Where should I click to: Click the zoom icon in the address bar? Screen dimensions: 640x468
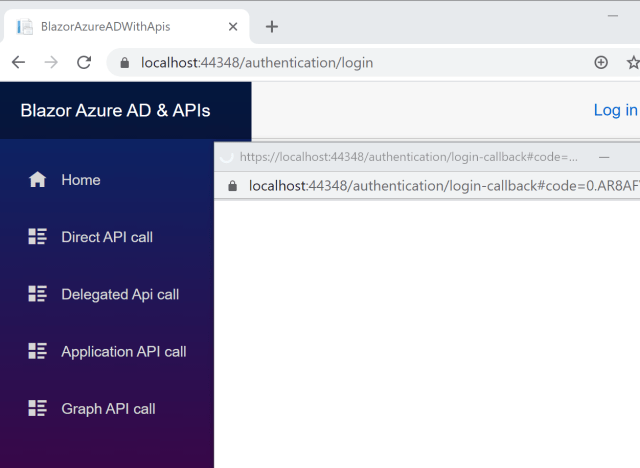(x=601, y=62)
